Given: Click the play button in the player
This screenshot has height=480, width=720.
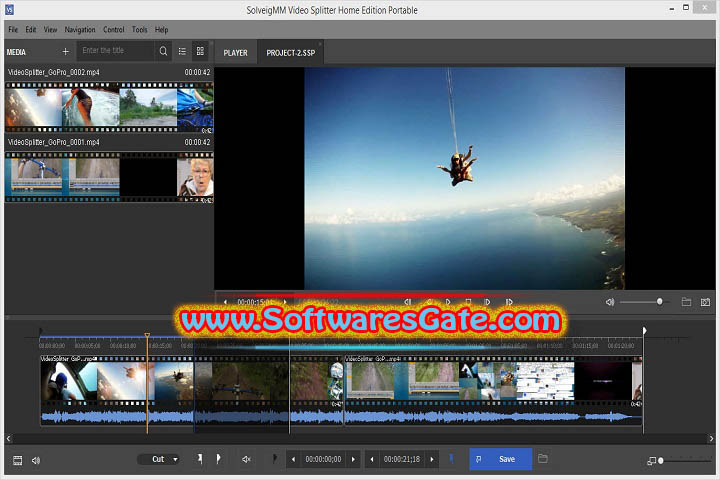Looking at the screenshot, I should pyautogui.click(x=448, y=302).
